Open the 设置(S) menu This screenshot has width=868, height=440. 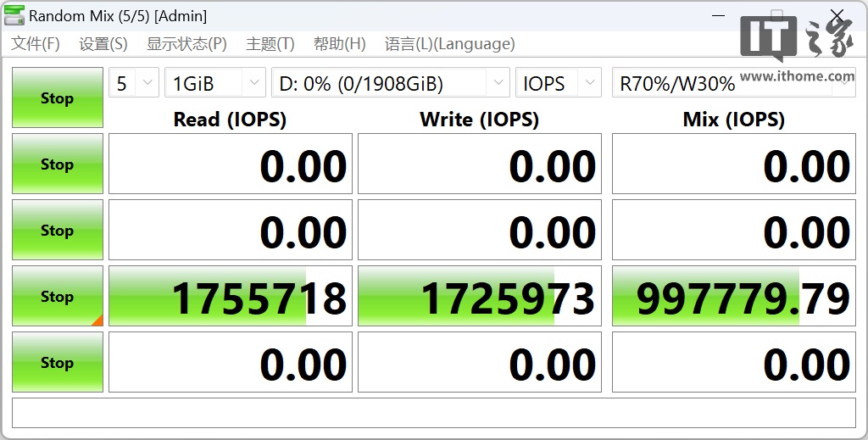103,44
